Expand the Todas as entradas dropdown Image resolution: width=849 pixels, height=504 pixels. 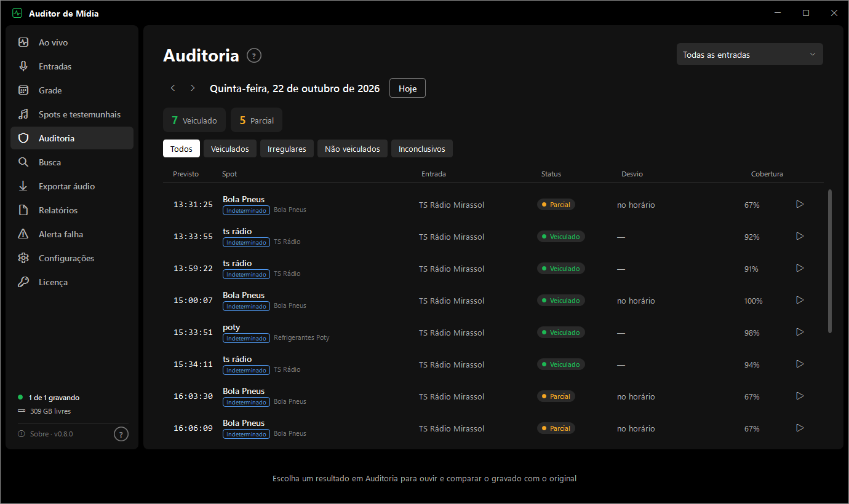pyautogui.click(x=749, y=55)
